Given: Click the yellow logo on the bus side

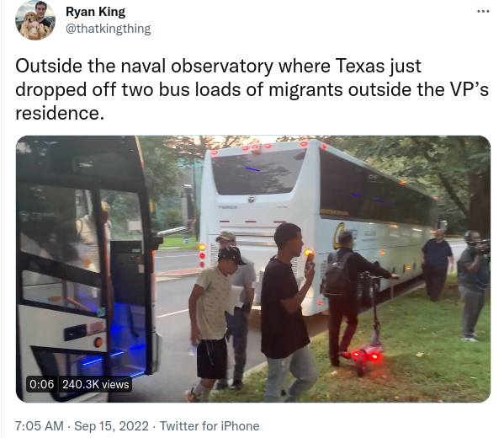Looking at the screenshot, I should [x=340, y=236].
